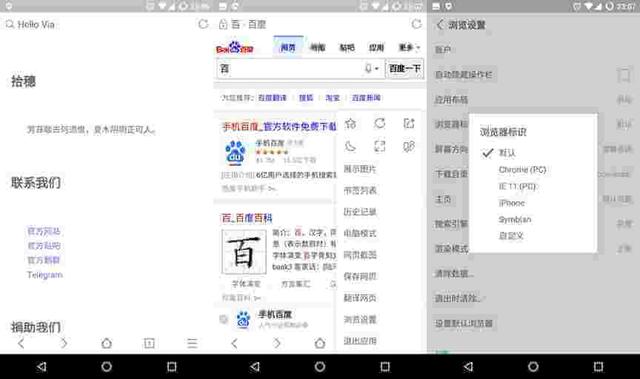The width and height of the screenshot is (640, 379).
Task: Switch to the 网页 tab on Baidu
Action: (x=288, y=48)
